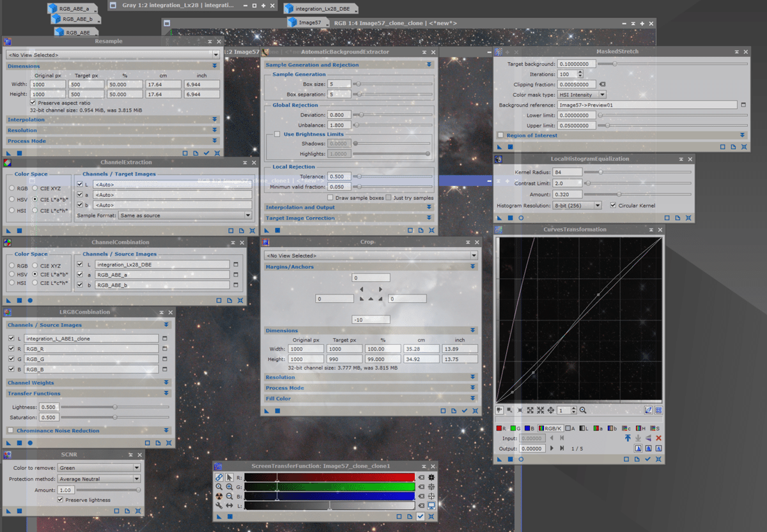Open Sample Format dropdown in ChannelExtraction
The image size is (767, 532).
(185, 215)
